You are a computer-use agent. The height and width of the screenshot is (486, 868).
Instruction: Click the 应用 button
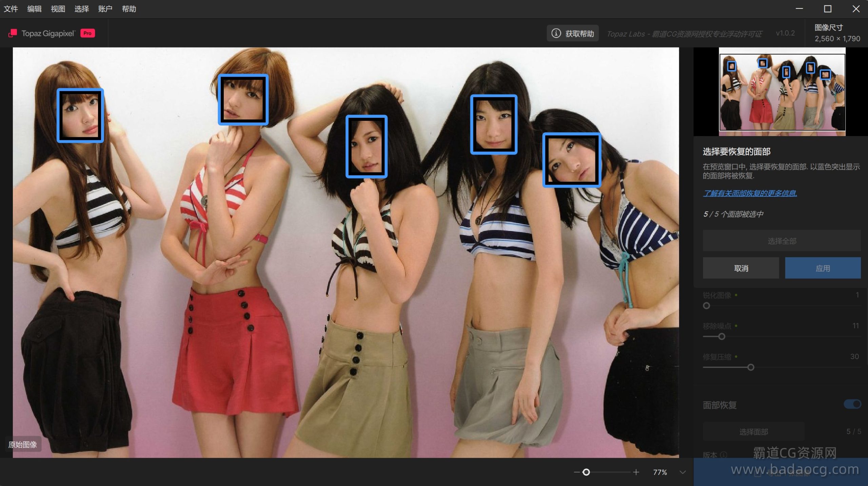(x=823, y=268)
